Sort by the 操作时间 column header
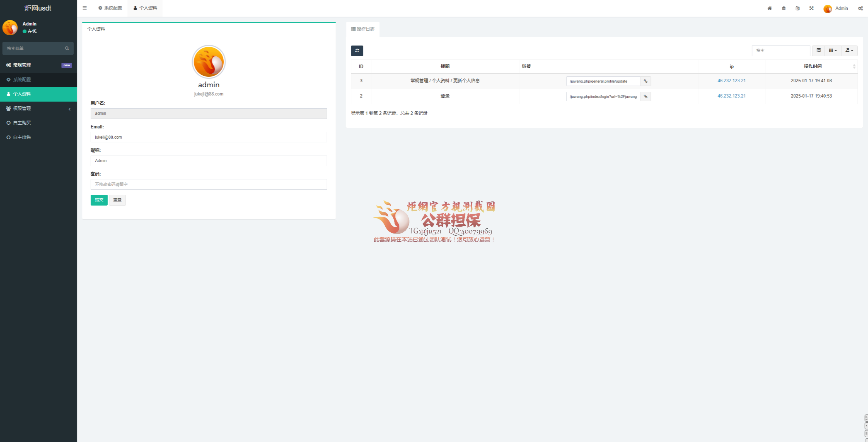The height and width of the screenshot is (442, 868). (x=812, y=66)
